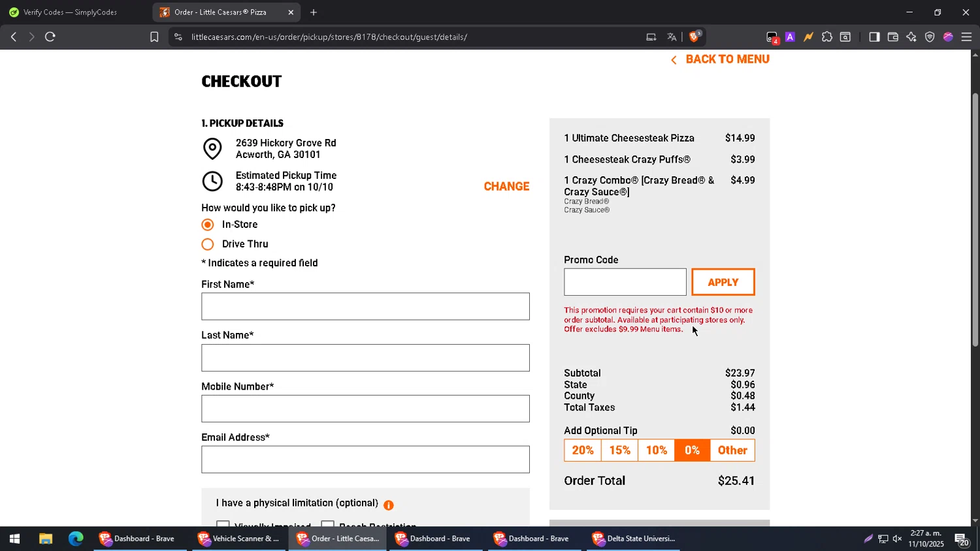980x551 pixels.
Task: Switch to Verify Codes SimplyCodes tab
Action: [70, 12]
